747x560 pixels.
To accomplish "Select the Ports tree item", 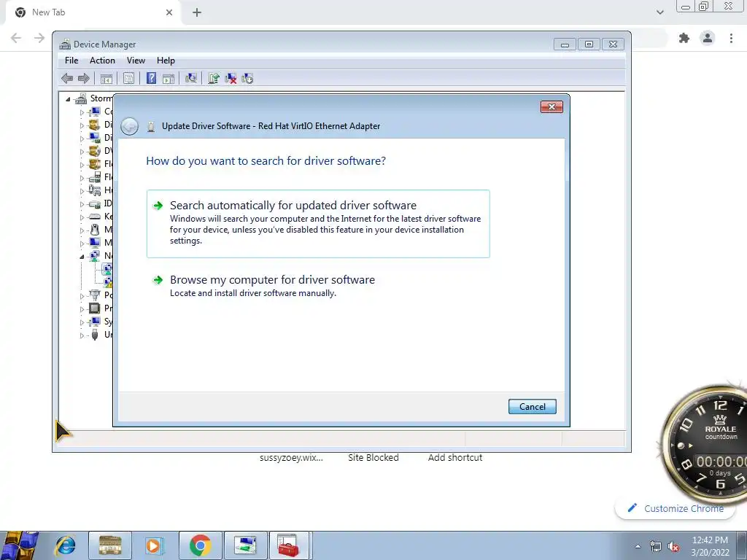I will point(101,295).
